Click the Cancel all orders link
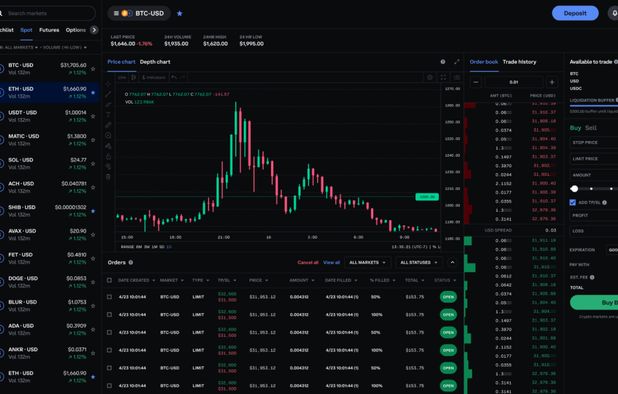This screenshot has height=394, width=618. [308, 262]
